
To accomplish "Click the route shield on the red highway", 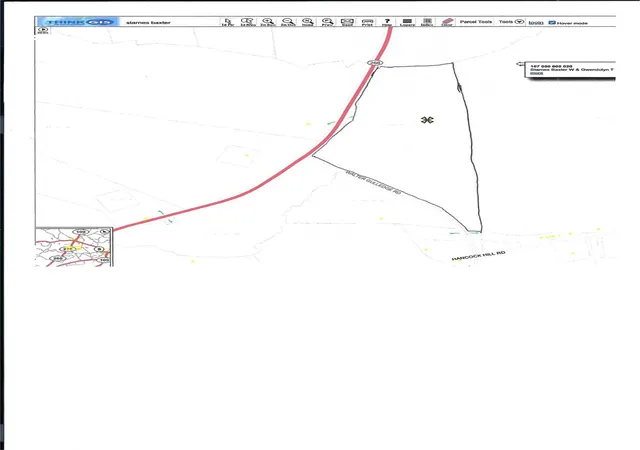I will point(375,62).
